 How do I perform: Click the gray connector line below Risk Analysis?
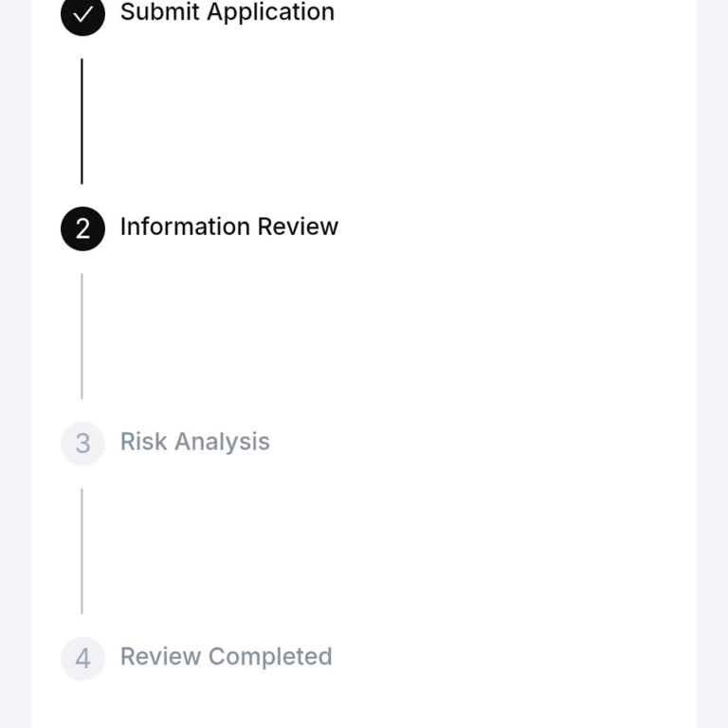82,551
